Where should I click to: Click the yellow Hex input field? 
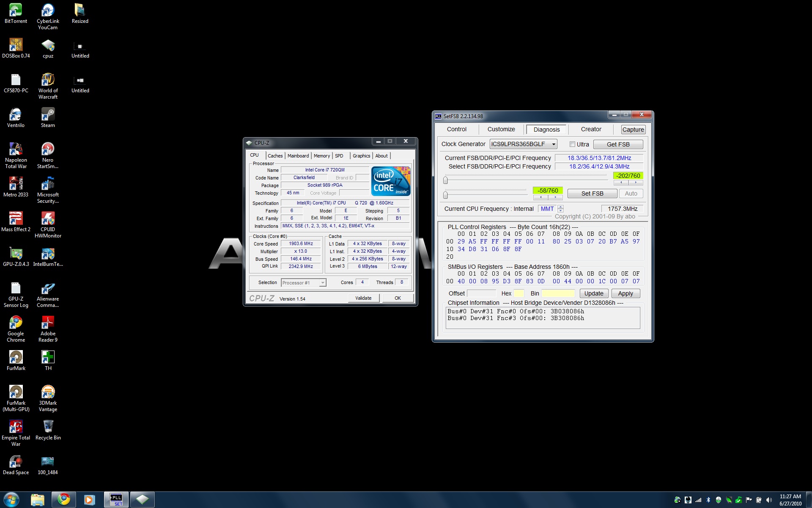coord(519,293)
